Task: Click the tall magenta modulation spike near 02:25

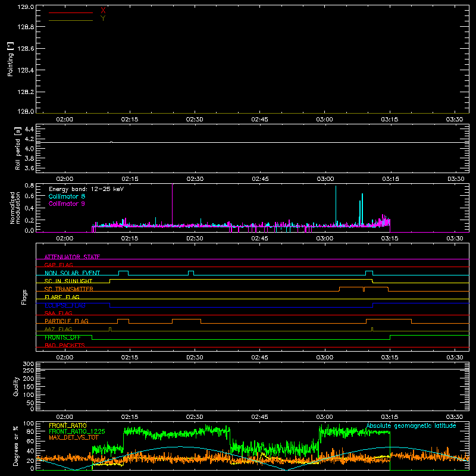Action: (173, 203)
